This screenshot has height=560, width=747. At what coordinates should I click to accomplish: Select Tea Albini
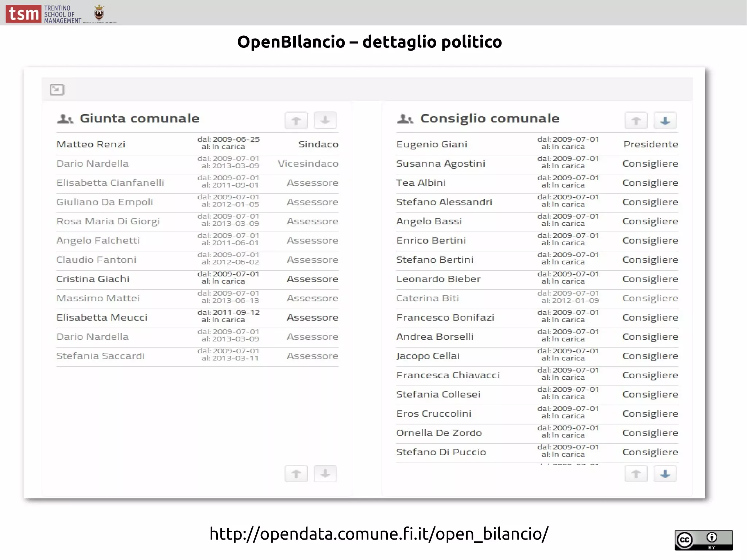pos(421,183)
